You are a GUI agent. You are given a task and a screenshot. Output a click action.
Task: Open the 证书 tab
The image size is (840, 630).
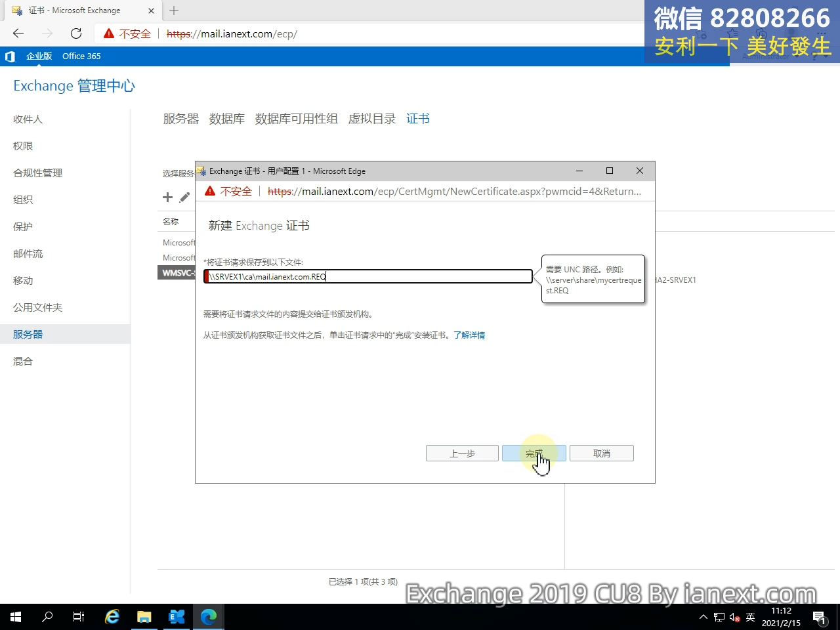pos(418,119)
